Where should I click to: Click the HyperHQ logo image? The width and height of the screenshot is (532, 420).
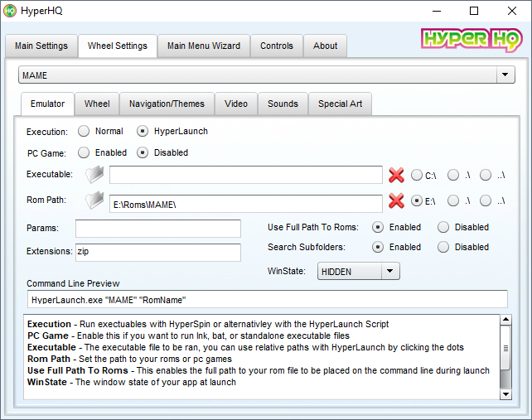pyautogui.click(x=470, y=41)
